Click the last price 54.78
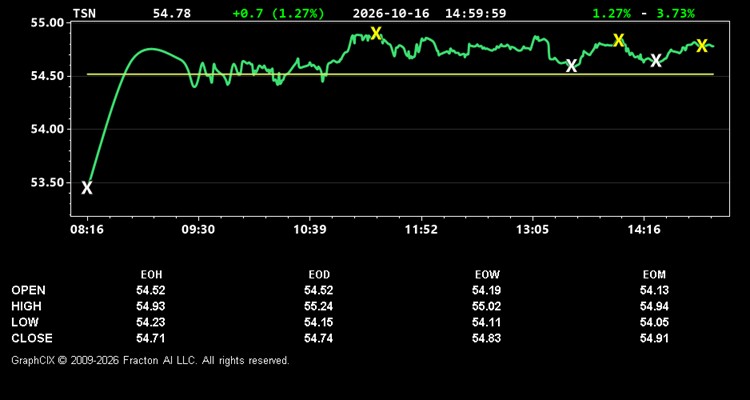750x400 pixels. click(x=172, y=13)
